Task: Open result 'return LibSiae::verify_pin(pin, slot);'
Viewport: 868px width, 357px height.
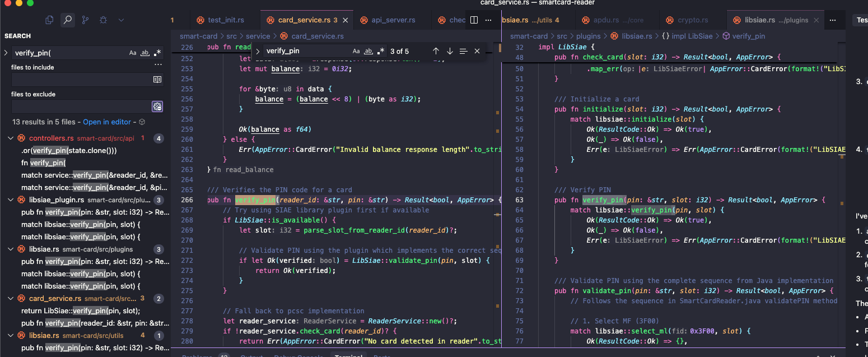Action: [81, 310]
